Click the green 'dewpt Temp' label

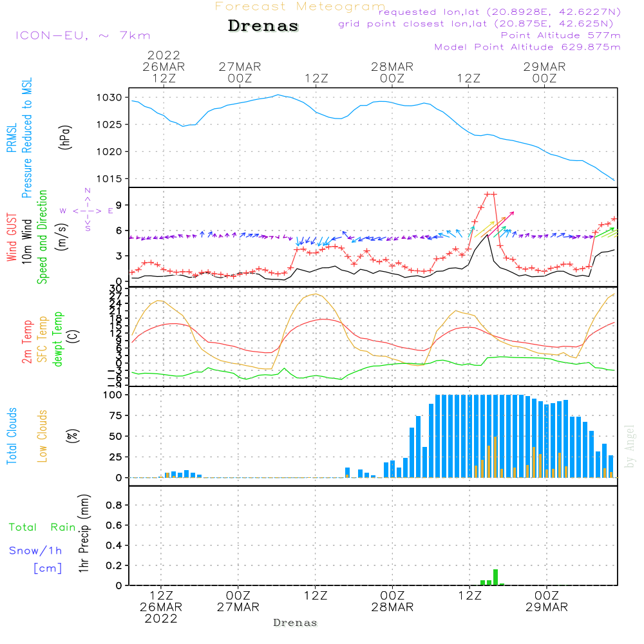tap(57, 339)
